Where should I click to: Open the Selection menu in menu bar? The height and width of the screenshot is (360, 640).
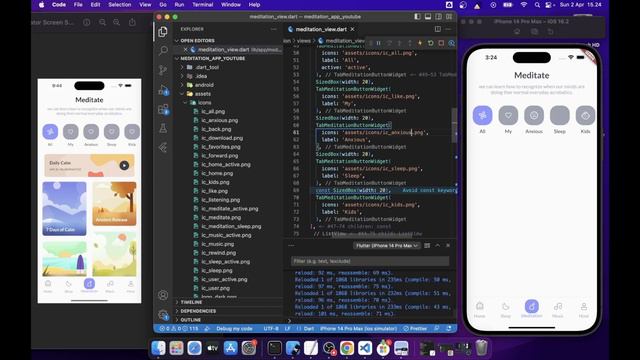(120, 4)
